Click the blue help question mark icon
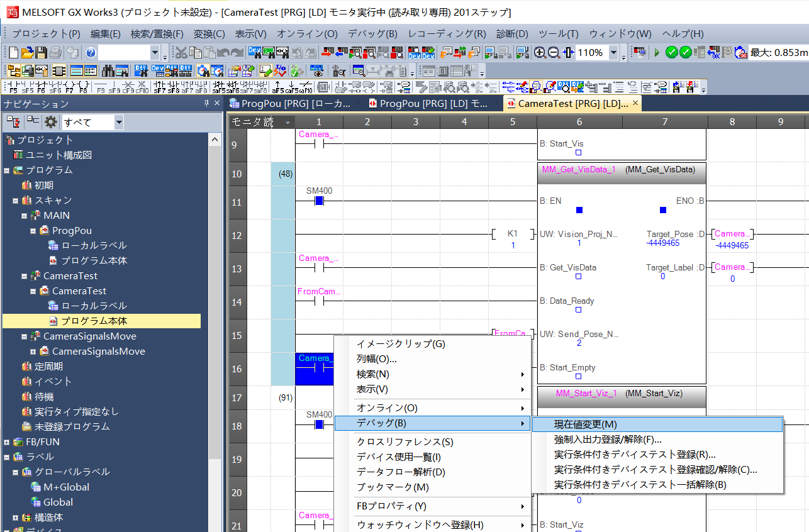809x532 pixels. click(91, 53)
